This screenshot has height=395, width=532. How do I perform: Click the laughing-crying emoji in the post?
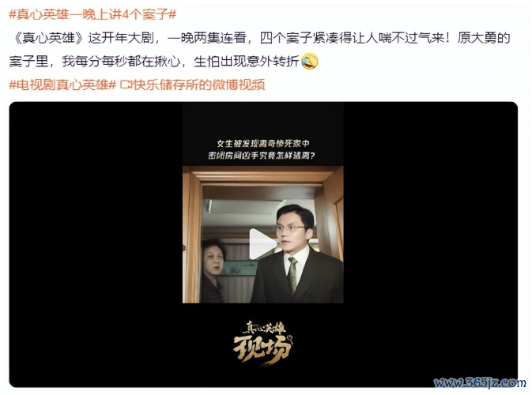(x=310, y=62)
